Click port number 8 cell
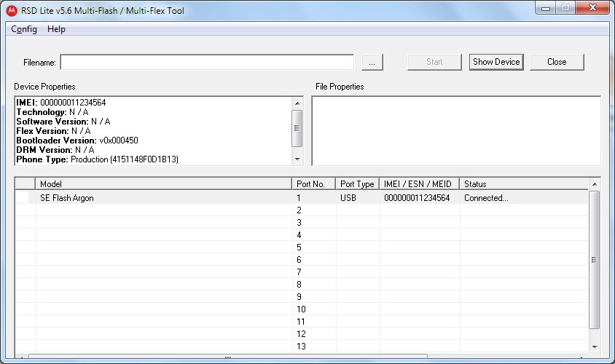Screen dimensions: 615x364 (x=313, y=284)
